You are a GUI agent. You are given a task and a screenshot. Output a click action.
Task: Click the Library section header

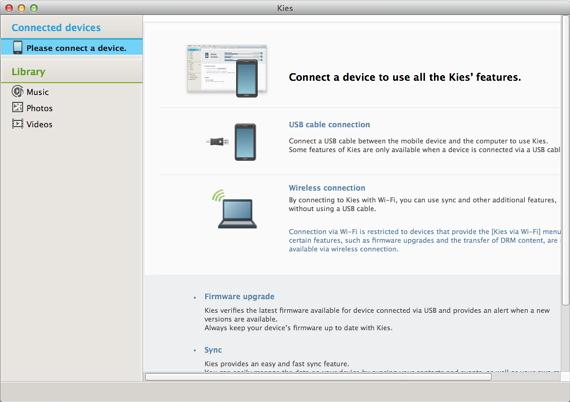[28, 72]
